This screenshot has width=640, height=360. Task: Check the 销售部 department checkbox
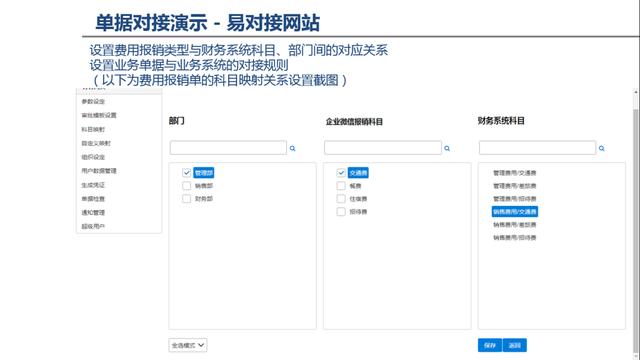(x=187, y=186)
